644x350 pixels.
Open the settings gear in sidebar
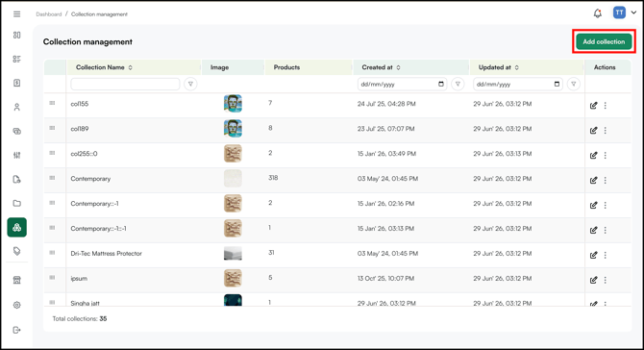[x=17, y=305]
